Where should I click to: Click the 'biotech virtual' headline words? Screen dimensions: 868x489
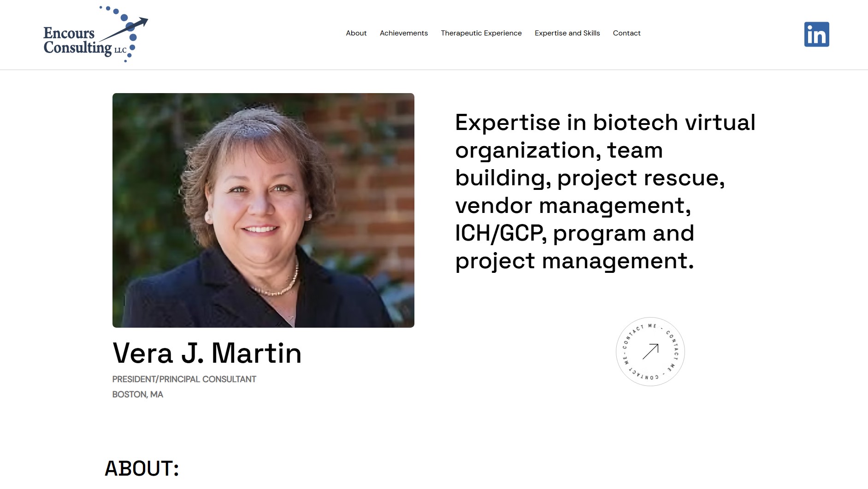pos(674,123)
